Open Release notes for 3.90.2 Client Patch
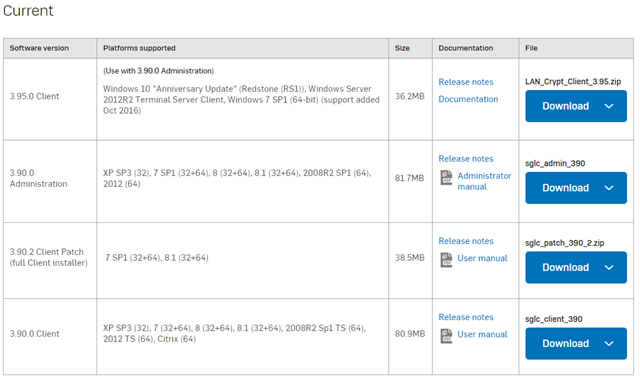 click(x=466, y=241)
